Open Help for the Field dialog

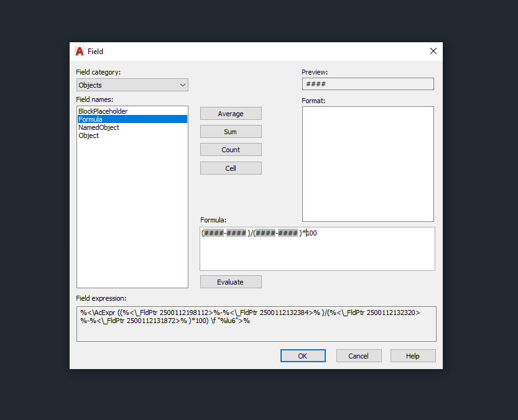[413, 355]
